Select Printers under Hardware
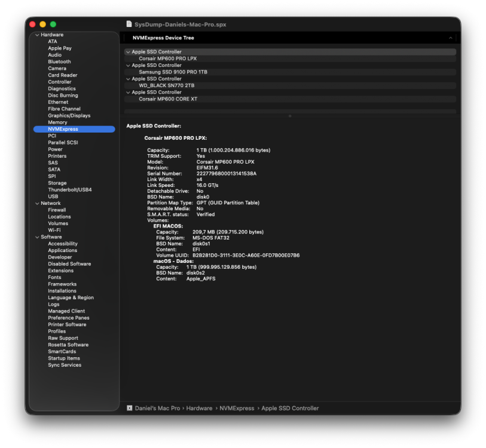The width and height of the screenshot is (486, 448). (57, 156)
